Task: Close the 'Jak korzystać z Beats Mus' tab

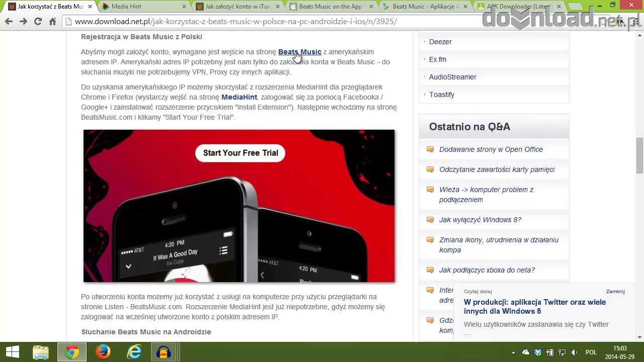Action: (89, 7)
